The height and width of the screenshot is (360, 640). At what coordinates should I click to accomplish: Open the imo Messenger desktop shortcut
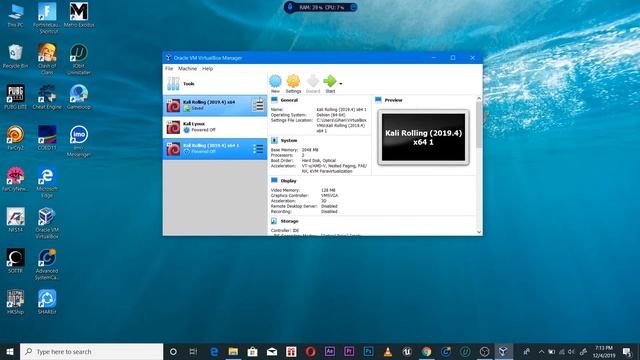click(x=79, y=140)
